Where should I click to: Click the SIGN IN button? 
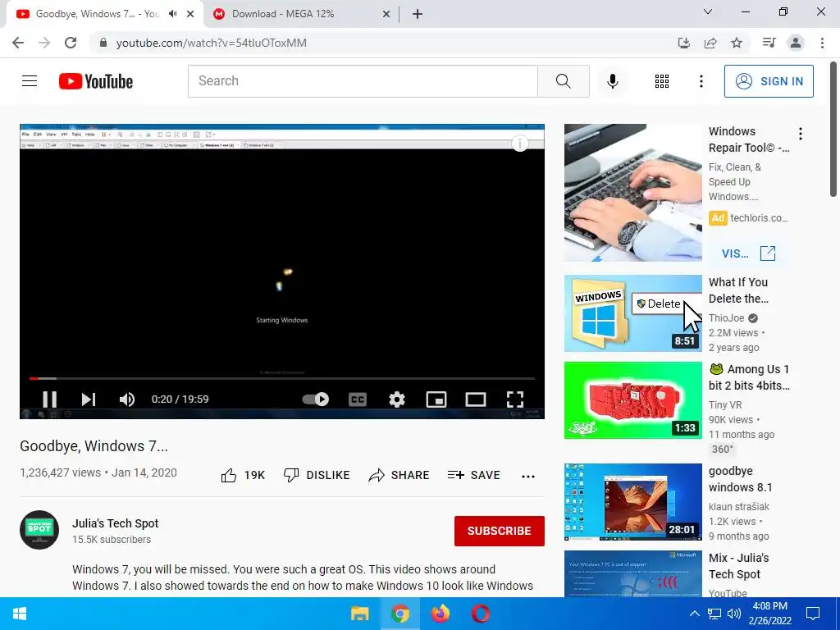click(x=769, y=81)
